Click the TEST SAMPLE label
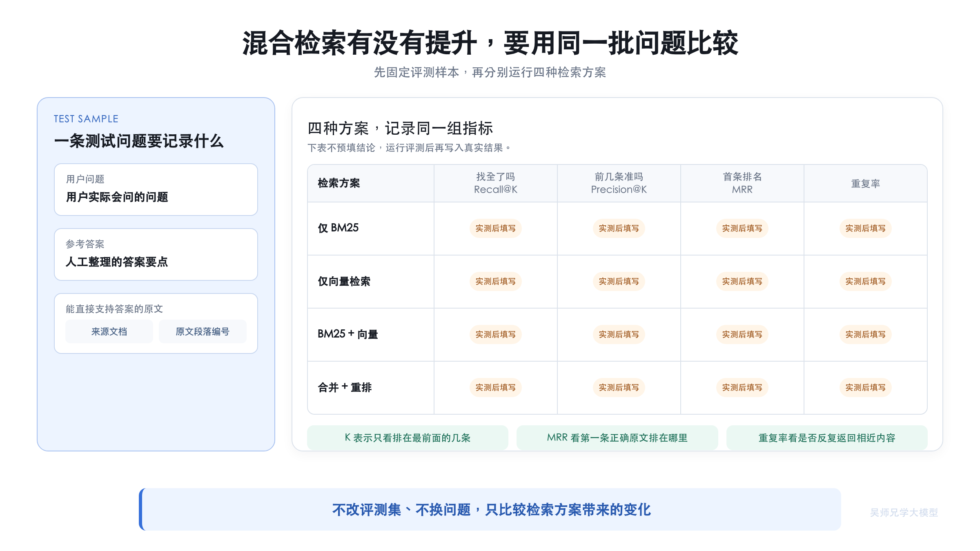The width and height of the screenshot is (980, 551). (86, 119)
